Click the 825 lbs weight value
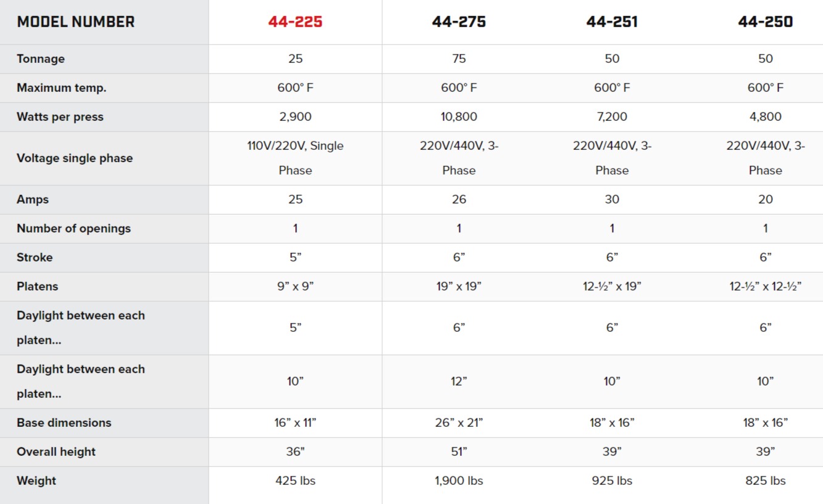 pos(766,481)
